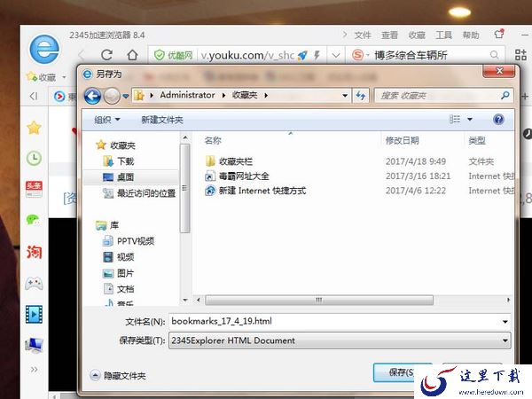532x399 pixels.
Task: Expand sidebar with double chevron
Action: pos(34,369)
